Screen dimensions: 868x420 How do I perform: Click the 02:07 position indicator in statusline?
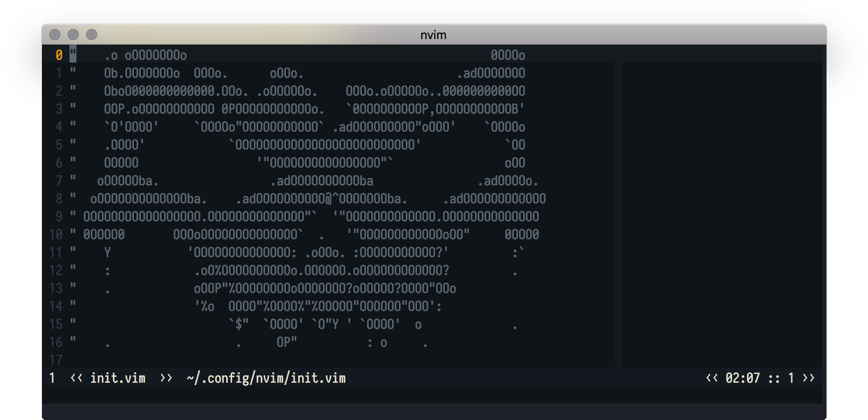coord(742,378)
